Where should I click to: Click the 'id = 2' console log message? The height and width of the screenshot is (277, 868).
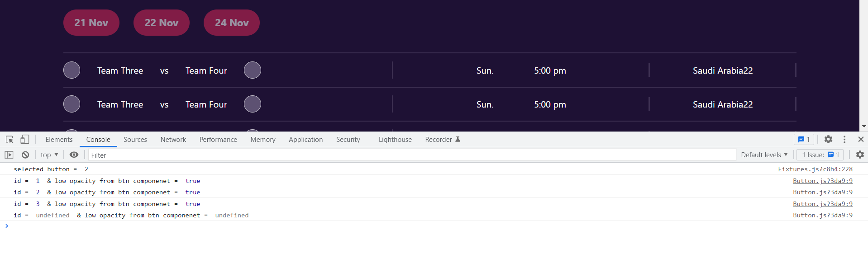point(107,192)
